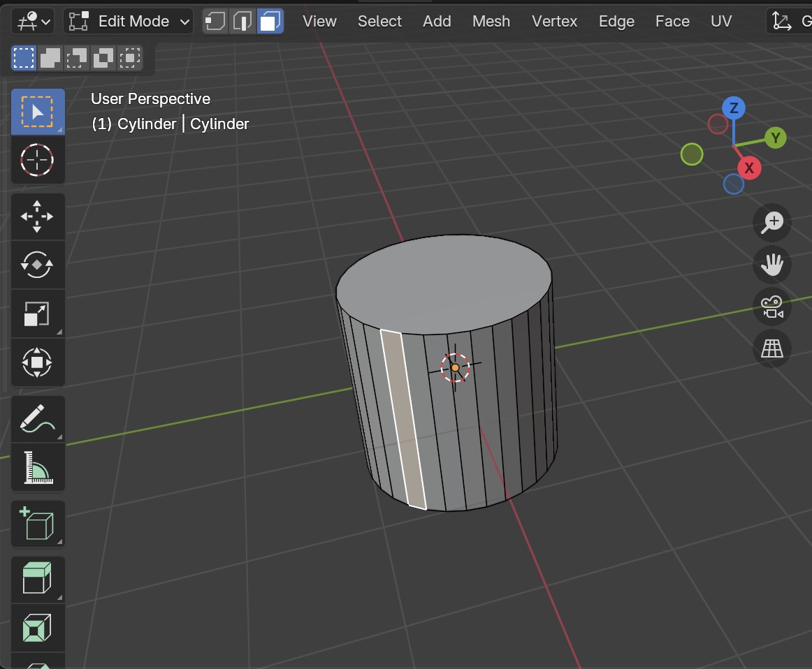Viewport: 812px width, 669px height.
Task: Open the UV menu
Action: coord(721,21)
